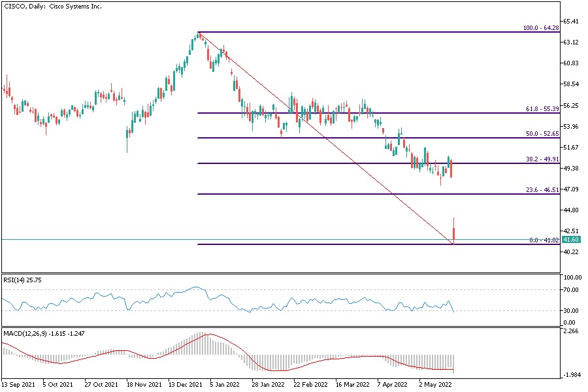588x392 pixels.
Task: Click the -1.984 value on MACD axis
Action: pyautogui.click(x=572, y=375)
